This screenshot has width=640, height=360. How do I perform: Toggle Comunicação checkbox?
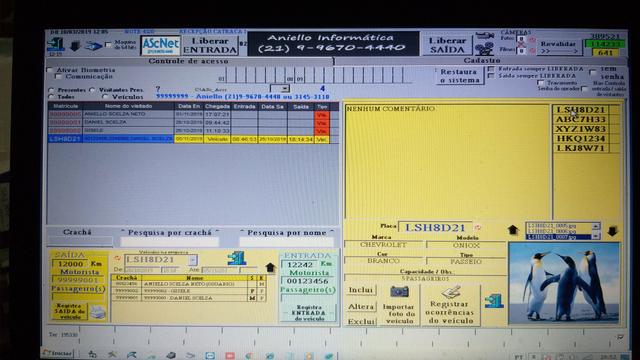point(58,76)
